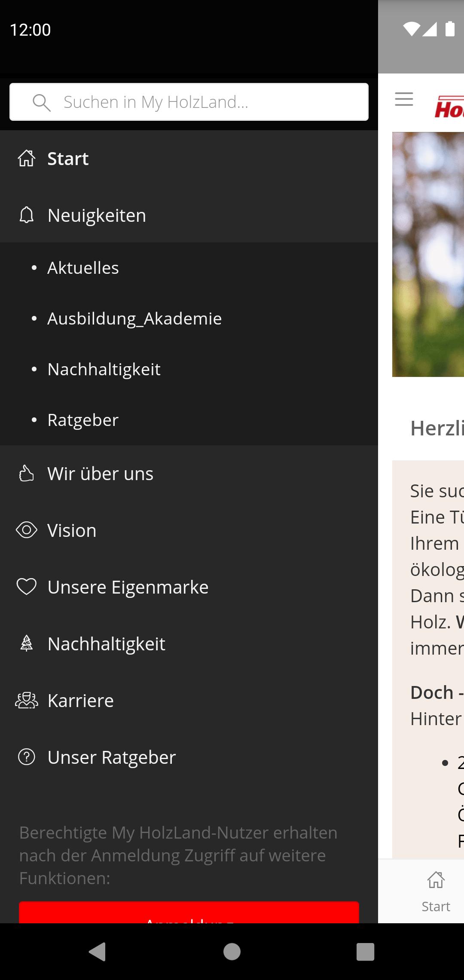Select Ausbildung_Akademie submenu item
This screenshot has height=980, width=464.
[189, 318]
